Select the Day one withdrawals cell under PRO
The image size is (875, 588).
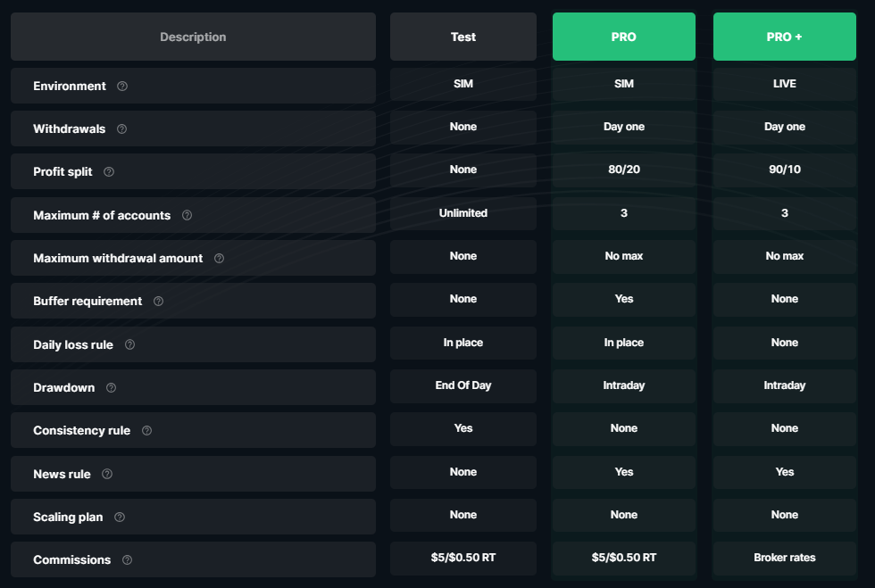pos(623,127)
